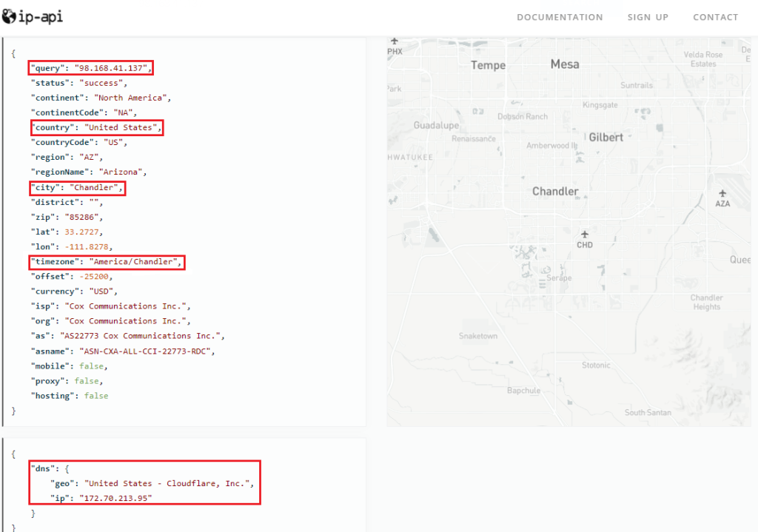The width and height of the screenshot is (758, 532).
Task: Click the timezone "America/Chandler" value
Action: [133, 262]
